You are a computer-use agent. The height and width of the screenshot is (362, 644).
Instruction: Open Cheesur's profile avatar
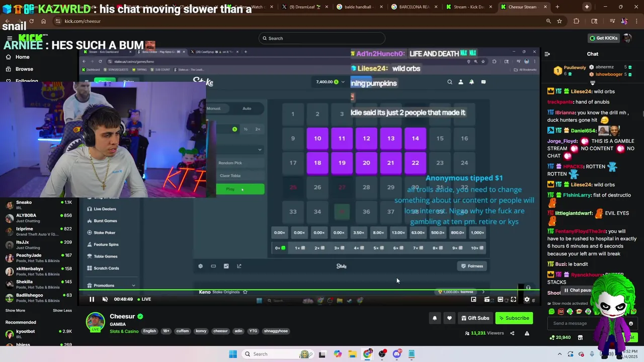coord(95,322)
